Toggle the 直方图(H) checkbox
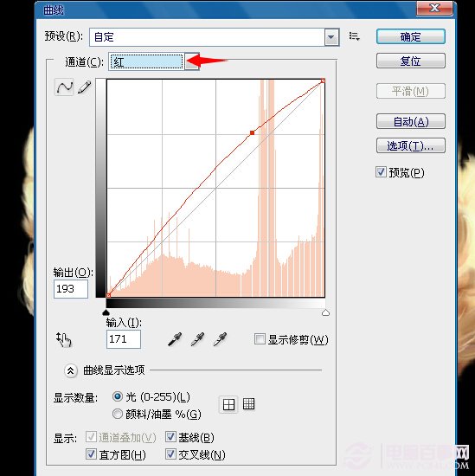Screen dimensions: 475x476 coord(91,454)
